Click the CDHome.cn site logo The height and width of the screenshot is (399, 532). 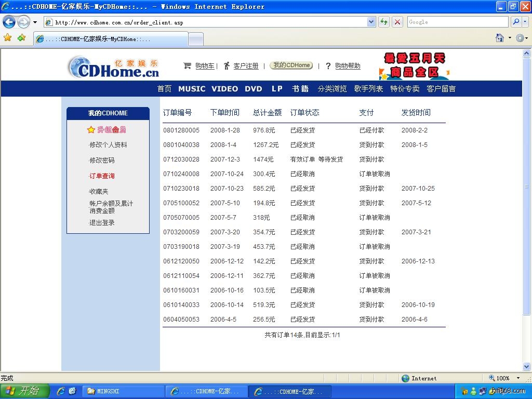click(x=114, y=67)
